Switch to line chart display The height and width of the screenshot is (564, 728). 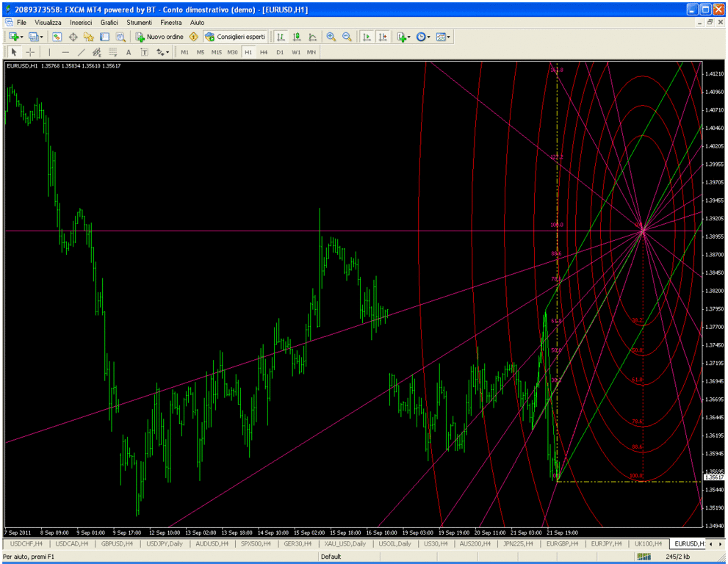312,37
